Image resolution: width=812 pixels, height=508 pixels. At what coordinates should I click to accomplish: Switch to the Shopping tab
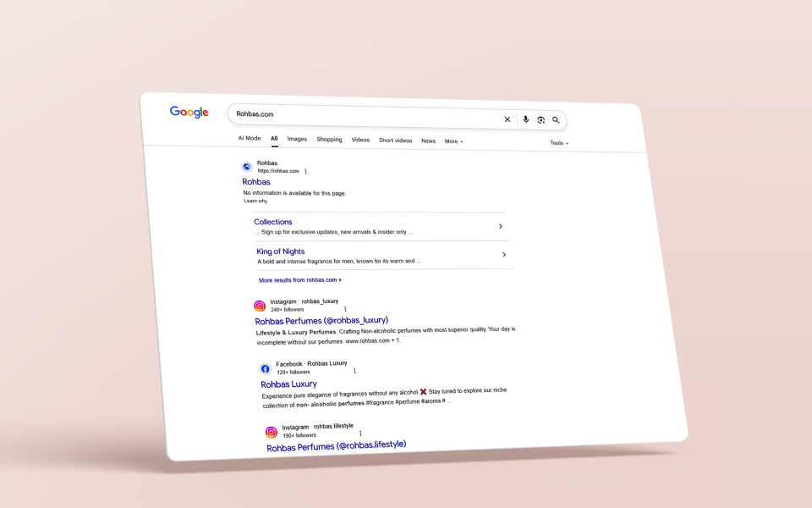click(329, 140)
